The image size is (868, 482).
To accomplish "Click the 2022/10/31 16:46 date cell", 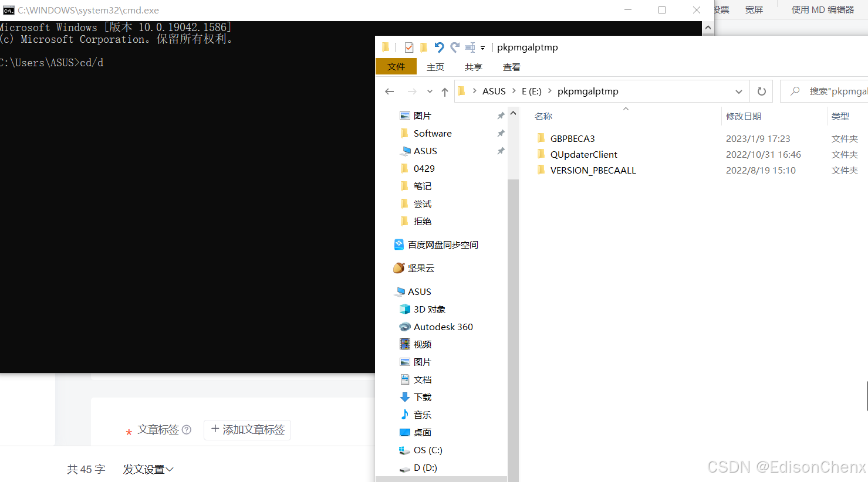I will point(764,154).
